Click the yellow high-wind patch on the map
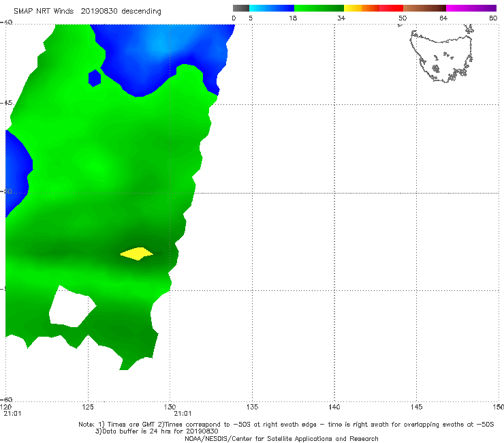The image size is (504, 443). pyautogui.click(x=137, y=254)
